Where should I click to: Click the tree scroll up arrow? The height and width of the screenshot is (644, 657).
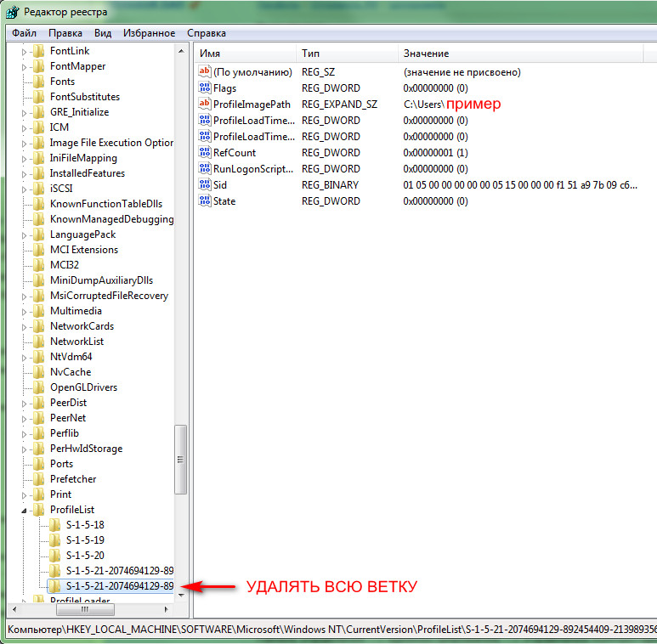click(x=181, y=51)
